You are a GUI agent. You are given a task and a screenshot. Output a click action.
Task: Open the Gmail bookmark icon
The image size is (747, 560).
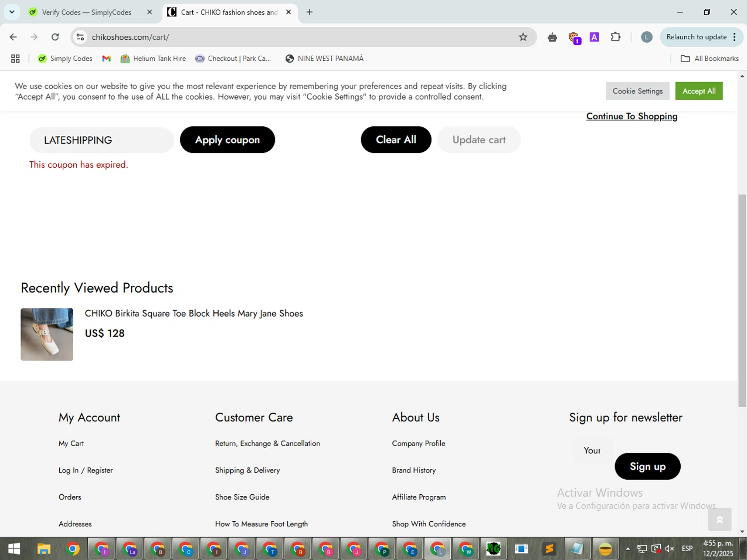pyautogui.click(x=106, y=59)
